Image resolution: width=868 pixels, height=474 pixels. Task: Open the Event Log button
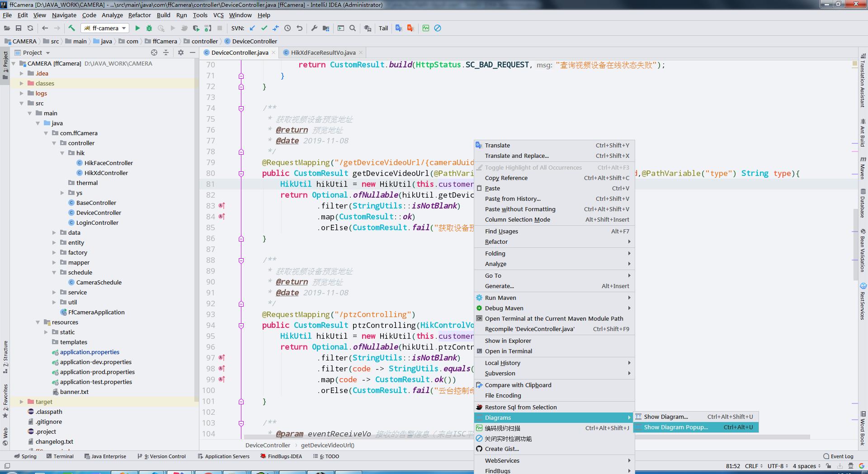[x=838, y=456]
